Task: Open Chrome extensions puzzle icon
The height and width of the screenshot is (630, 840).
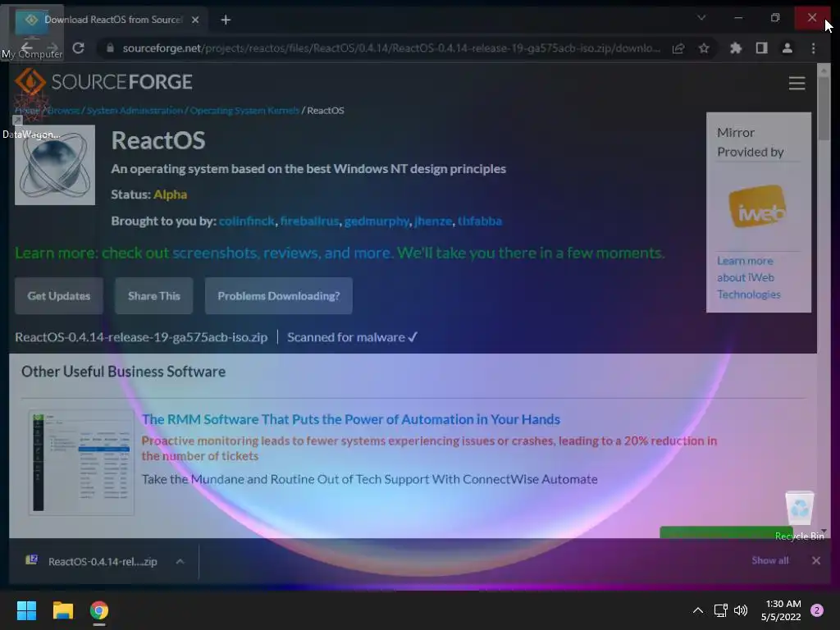Action: click(x=736, y=48)
